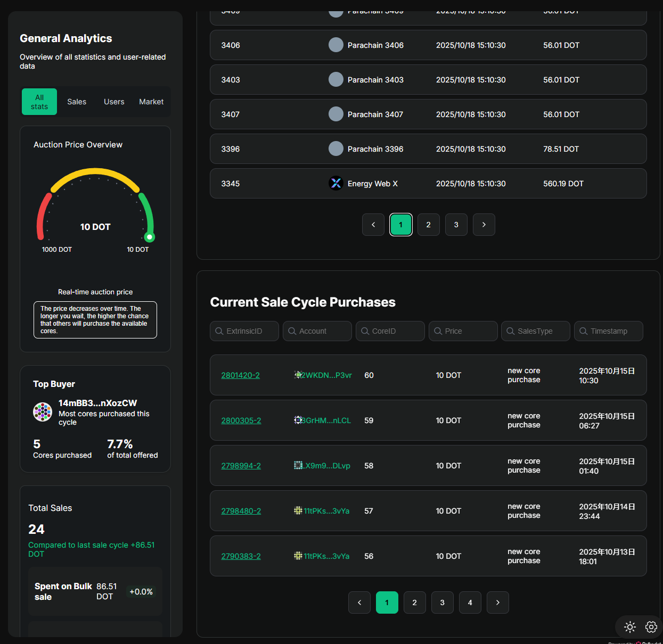
Task: Open extrinsic link 2798480-2
Action: [x=241, y=511]
